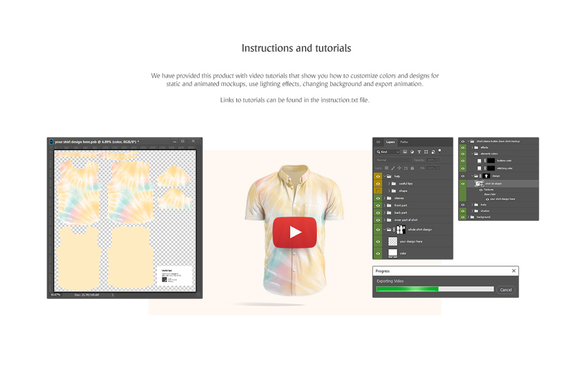Hide the help group using its eye
This screenshot has width=588, height=392.
(x=378, y=176)
